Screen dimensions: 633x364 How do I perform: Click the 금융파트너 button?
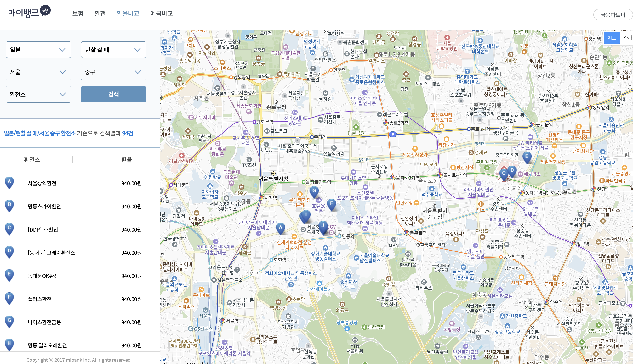click(x=613, y=15)
